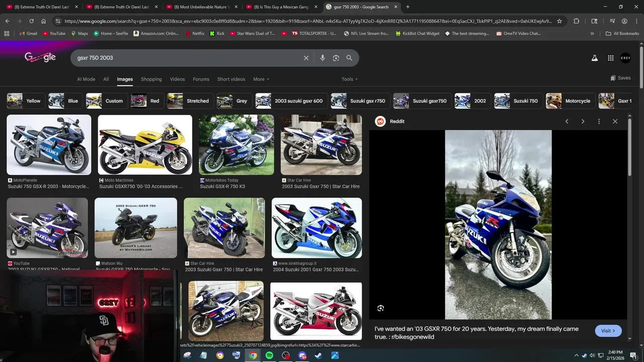Switch to the All results tab
Image resolution: width=644 pixels, height=362 pixels.
tap(106, 79)
